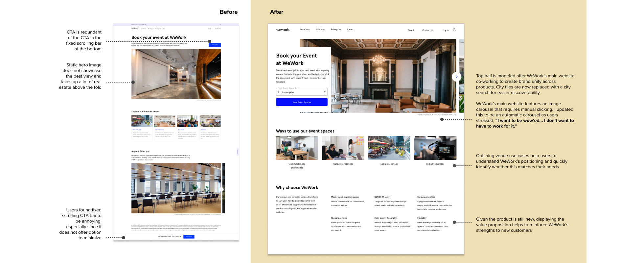Open Enterprise menu in Before mockup
Viewport: 644px width, 263px height.
coord(158,29)
